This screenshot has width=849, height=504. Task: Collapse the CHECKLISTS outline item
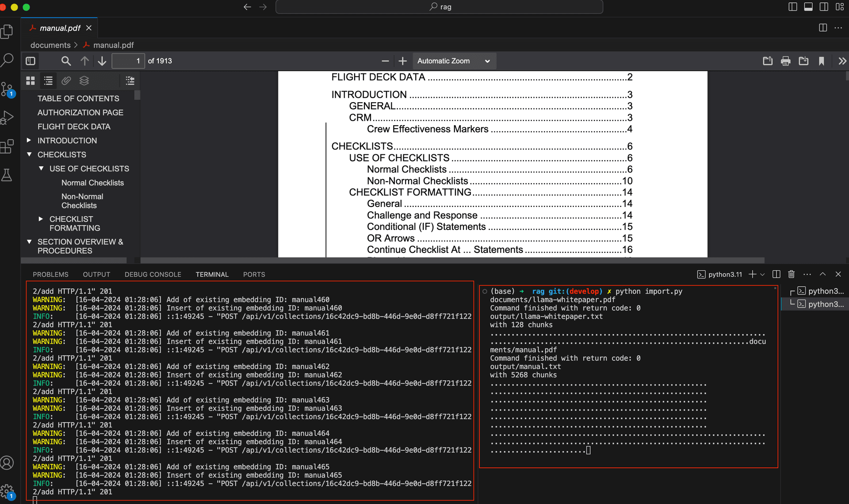(29, 154)
